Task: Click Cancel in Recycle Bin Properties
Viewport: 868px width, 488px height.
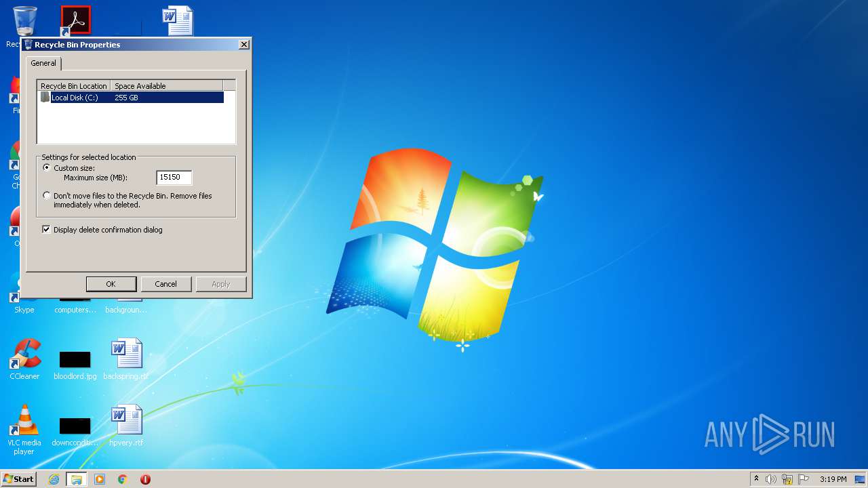Action: coord(165,284)
